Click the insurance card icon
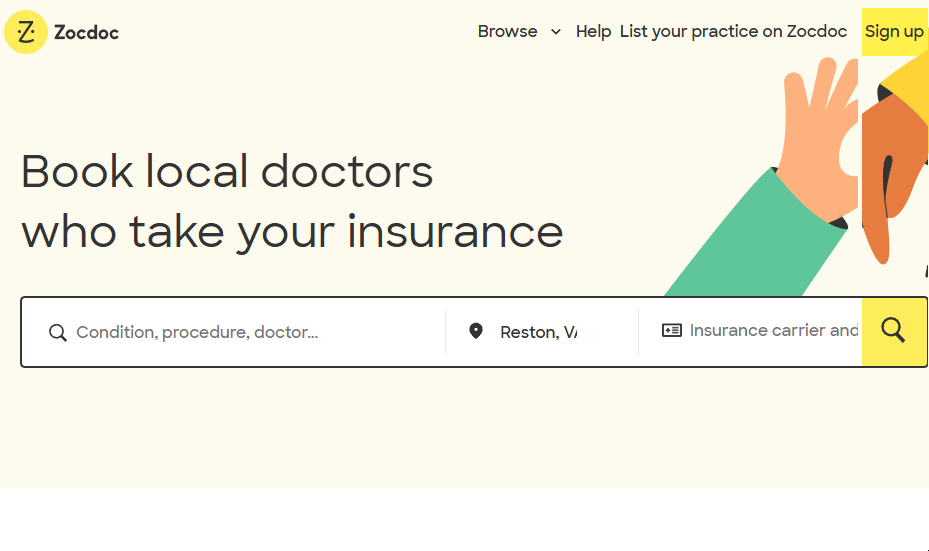 [671, 331]
